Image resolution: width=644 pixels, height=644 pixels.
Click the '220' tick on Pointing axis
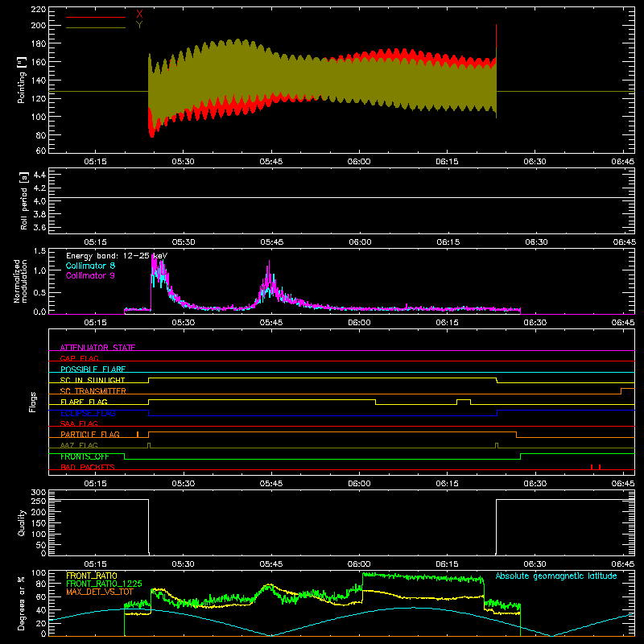pos(38,10)
